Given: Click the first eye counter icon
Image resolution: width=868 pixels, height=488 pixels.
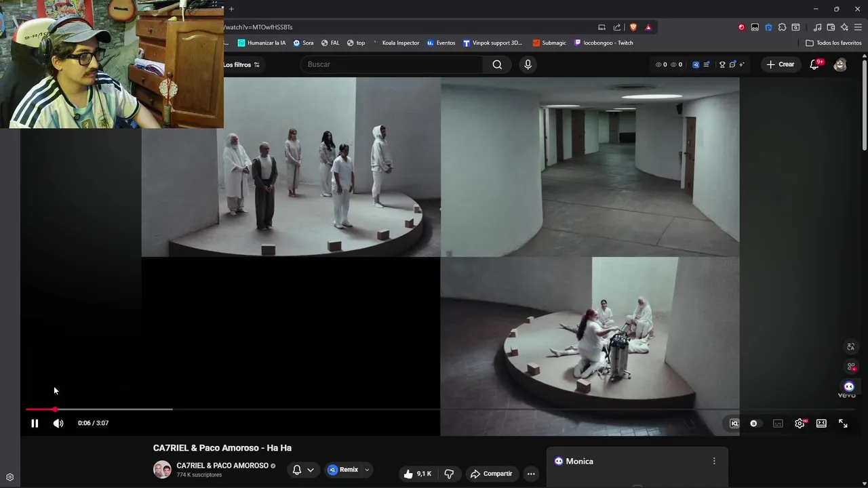Looking at the screenshot, I should point(658,64).
